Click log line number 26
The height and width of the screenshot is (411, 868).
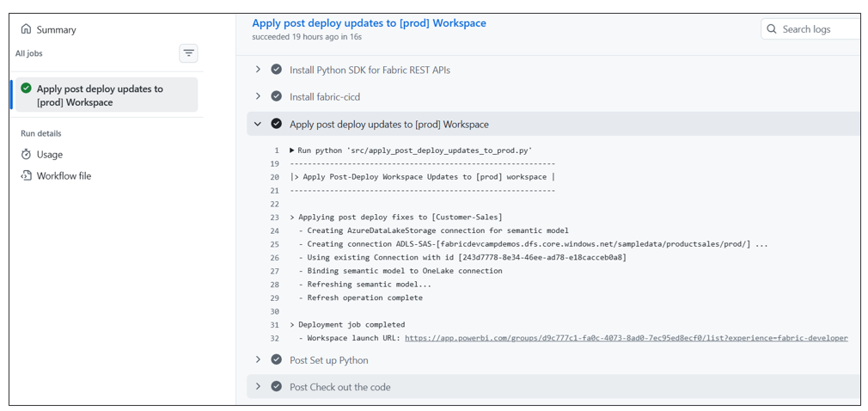tap(274, 258)
